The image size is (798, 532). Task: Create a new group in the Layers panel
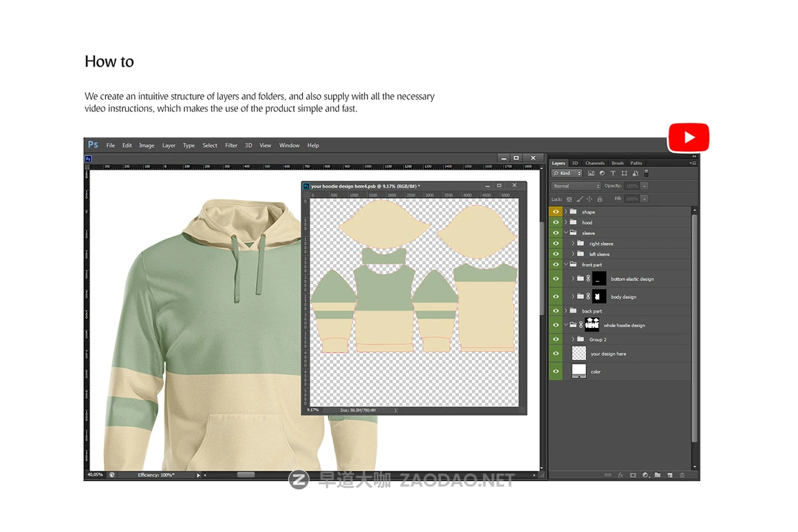point(658,474)
